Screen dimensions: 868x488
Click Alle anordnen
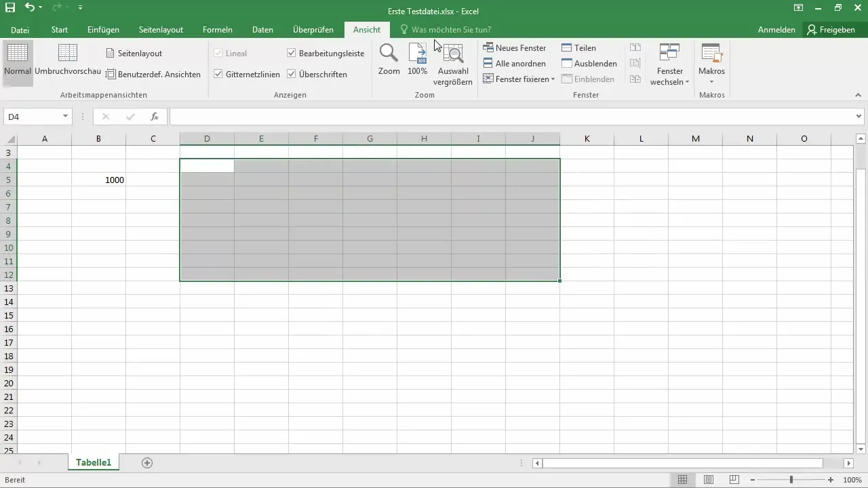click(515, 64)
